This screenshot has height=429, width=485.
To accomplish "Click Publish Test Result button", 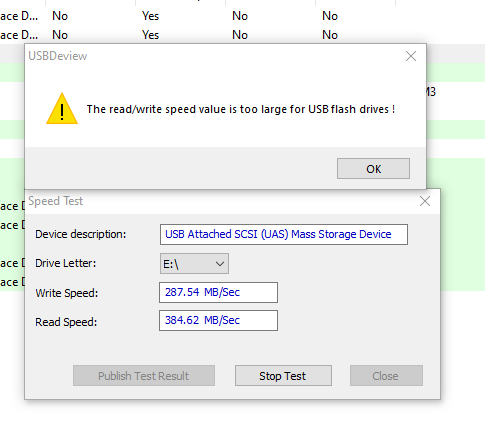I will pos(144,376).
